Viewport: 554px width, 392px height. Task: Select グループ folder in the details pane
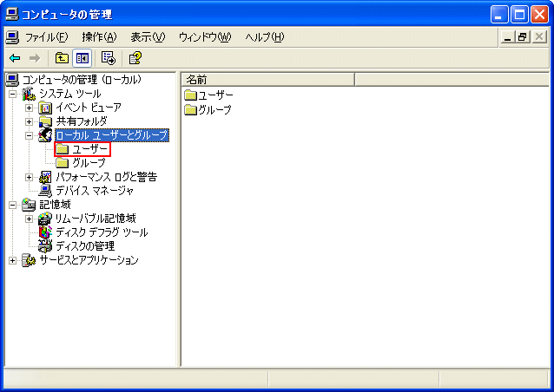tap(208, 110)
